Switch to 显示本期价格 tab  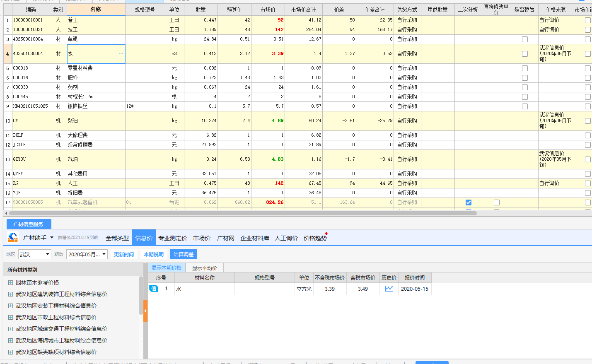coord(167,268)
